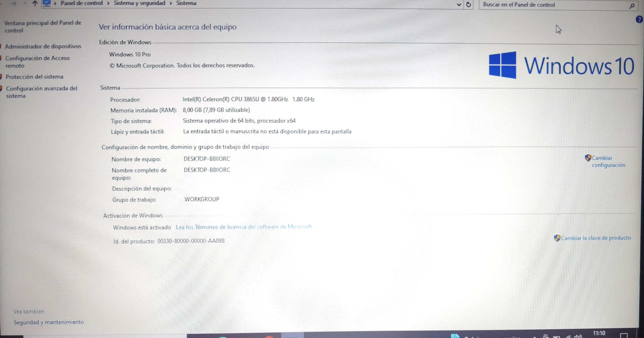Open Ventana principal del Panel de control
The image size is (644, 338).
[x=43, y=26]
